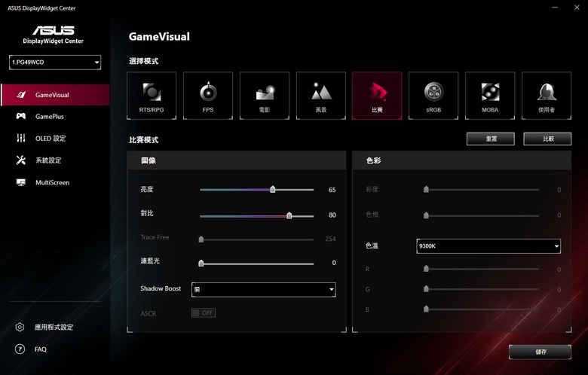Close the DisplayWidget Center window
The width and height of the screenshot is (588, 375).
pos(577,8)
